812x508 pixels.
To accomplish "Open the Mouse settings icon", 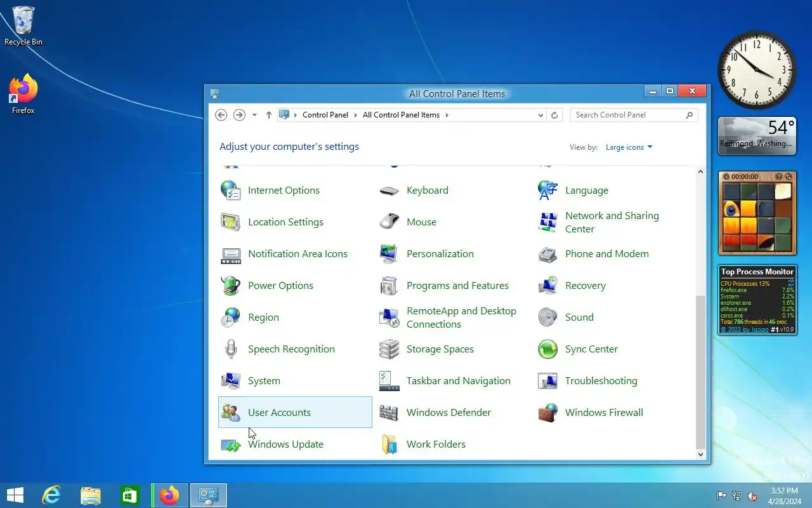I will [x=389, y=222].
